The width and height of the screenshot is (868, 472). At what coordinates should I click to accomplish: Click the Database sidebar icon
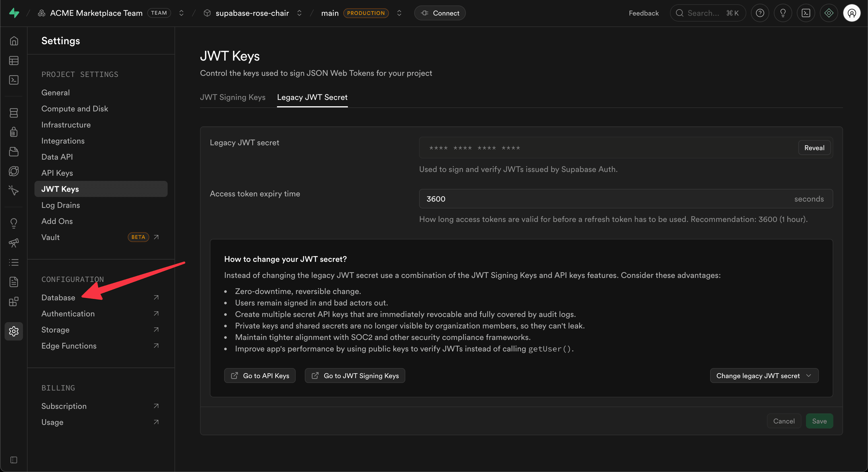pos(14,113)
